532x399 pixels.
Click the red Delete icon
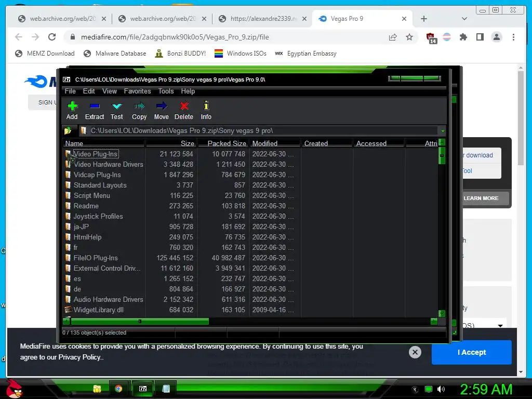pyautogui.click(x=183, y=111)
